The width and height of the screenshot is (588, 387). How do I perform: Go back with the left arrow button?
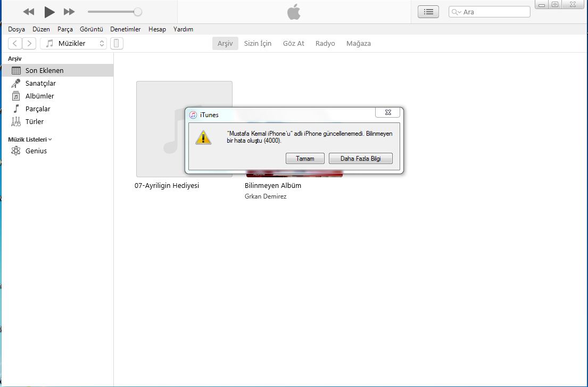tap(15, 44)
